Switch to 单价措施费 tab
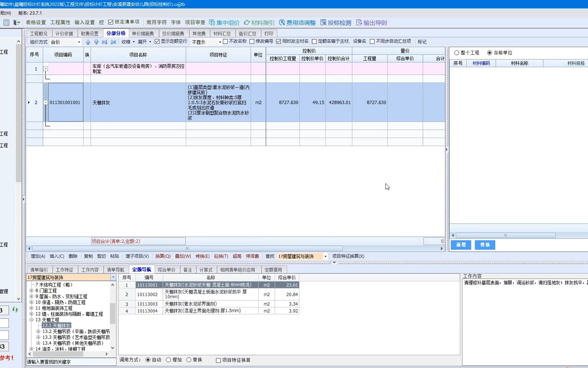 click(143, 33)
